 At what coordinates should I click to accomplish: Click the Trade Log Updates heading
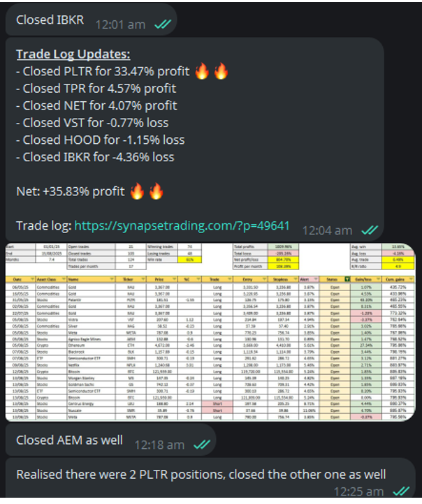[73, 54]
